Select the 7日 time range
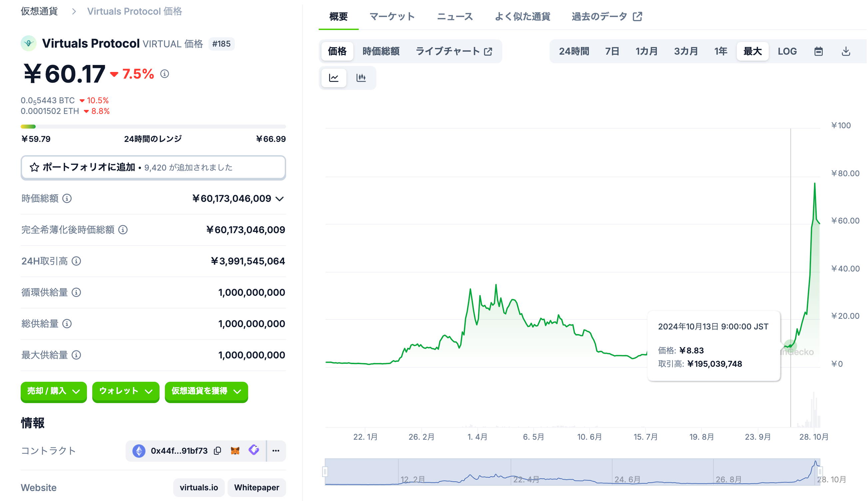 coord(612,51)
